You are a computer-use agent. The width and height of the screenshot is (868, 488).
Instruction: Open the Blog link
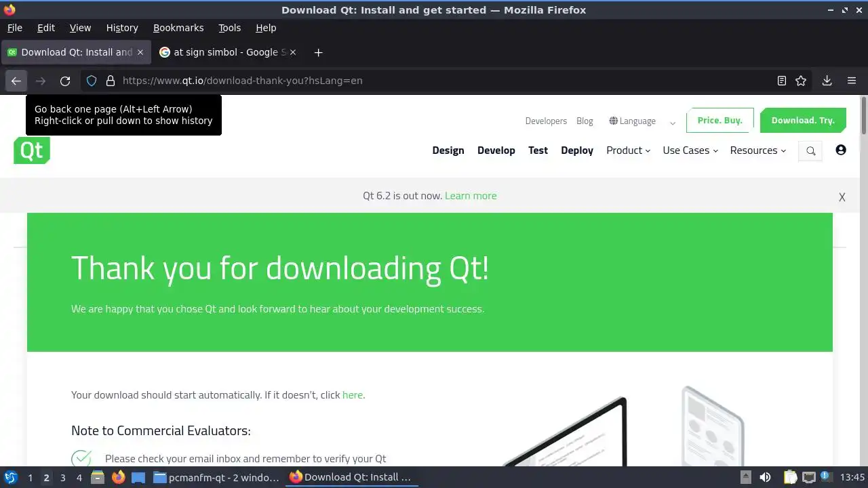pos(585,121)
